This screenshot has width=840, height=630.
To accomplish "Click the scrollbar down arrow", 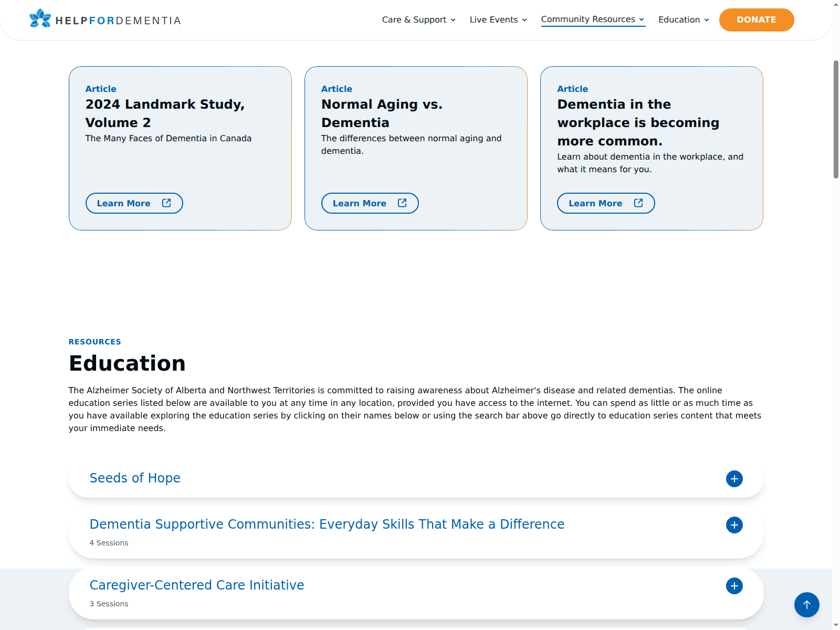I will tap(836, 626).
